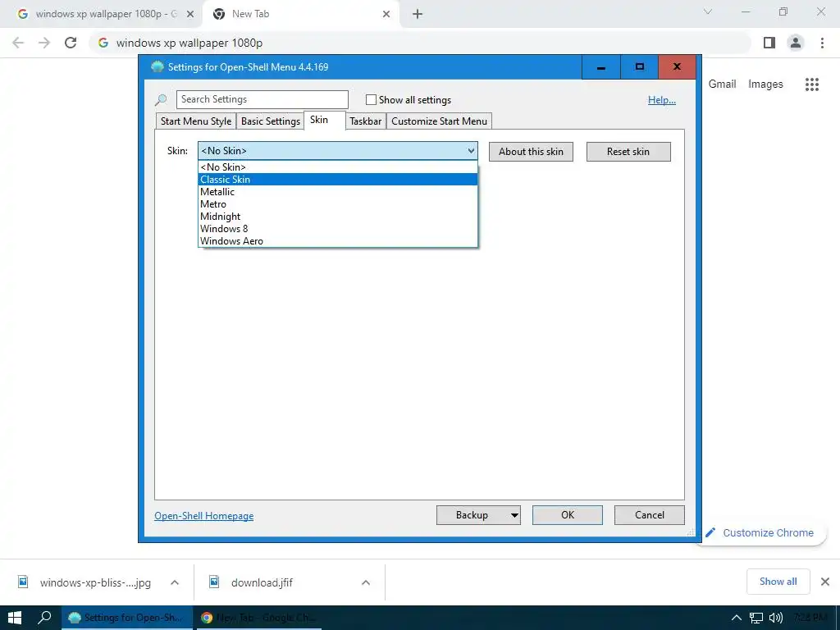
Task: Open Images link in Chrome
Action: (x=765, y=84)
